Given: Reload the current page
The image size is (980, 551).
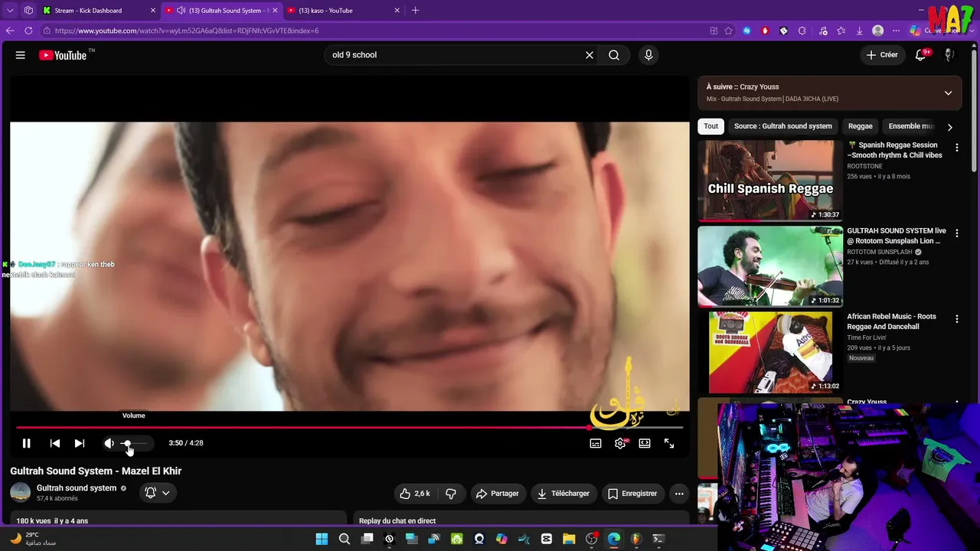Looking at the screenshot, I should (x=28, y=31).
